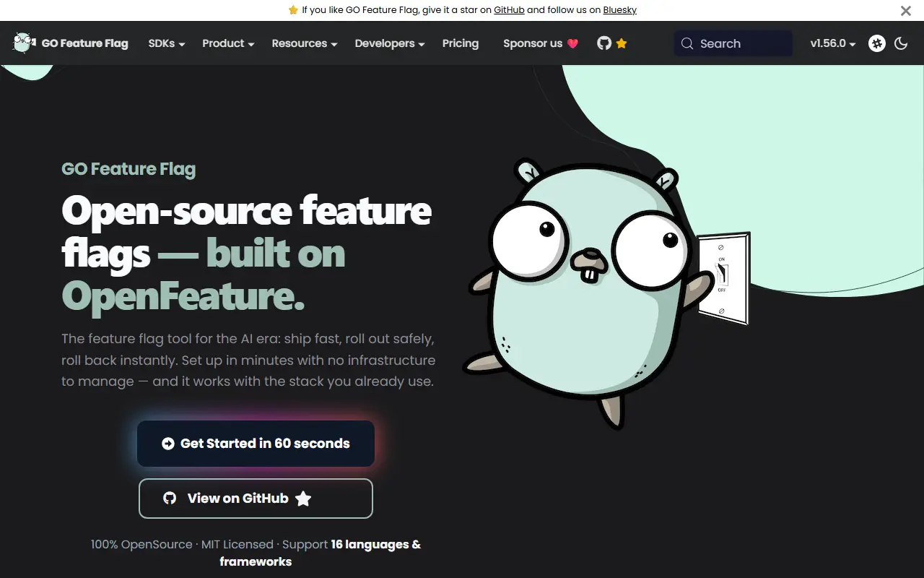This screenshot has width=924, height=578.
Task: Click the GO Feature Flag gopher logo
Action: [25, 43]
